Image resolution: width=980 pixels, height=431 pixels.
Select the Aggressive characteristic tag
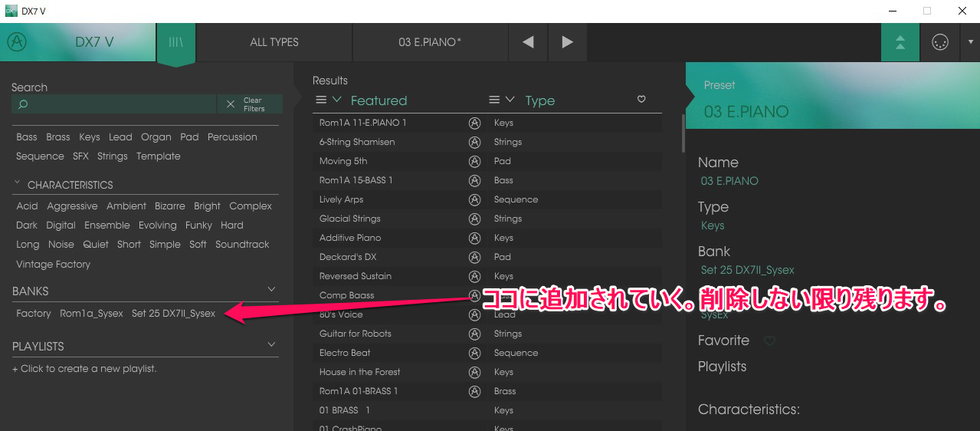coord(72,206)
